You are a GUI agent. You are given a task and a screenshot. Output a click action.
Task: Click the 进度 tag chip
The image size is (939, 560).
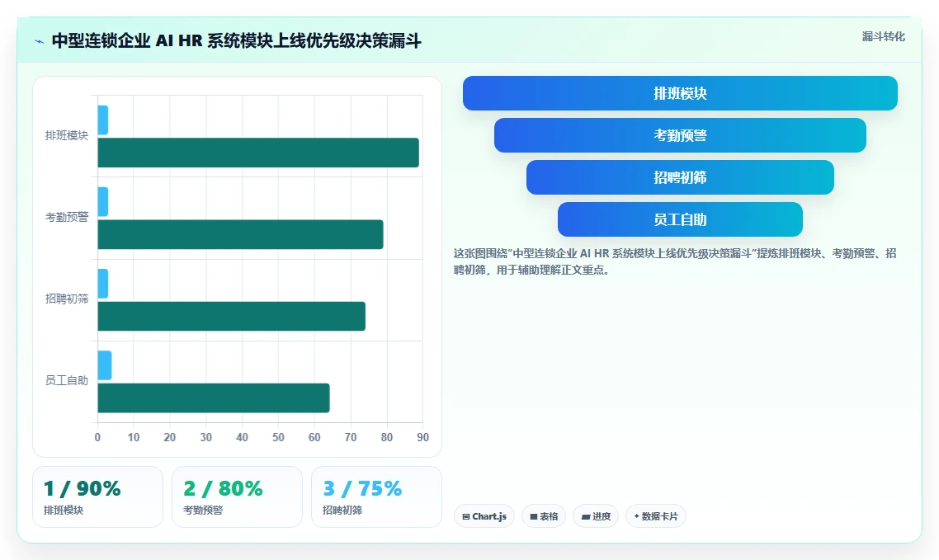pyautogui.click(x=596, y=516)
